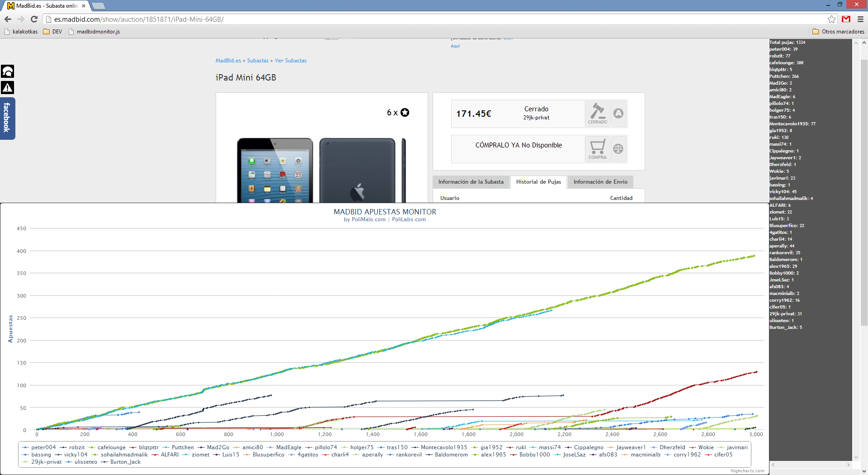Click the warning triangle icon on left sidebar

pyautogui.click(x=8, y=87)
